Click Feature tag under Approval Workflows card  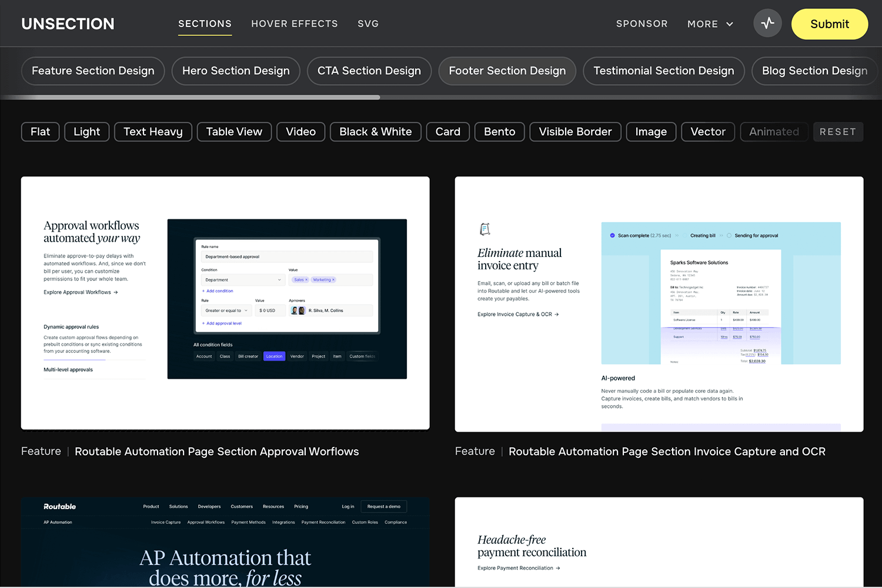41,451
